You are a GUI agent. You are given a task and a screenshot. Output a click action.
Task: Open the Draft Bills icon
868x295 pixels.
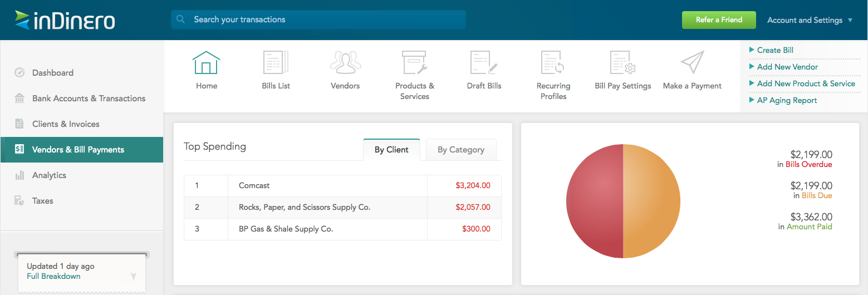(x=484, y=62)
